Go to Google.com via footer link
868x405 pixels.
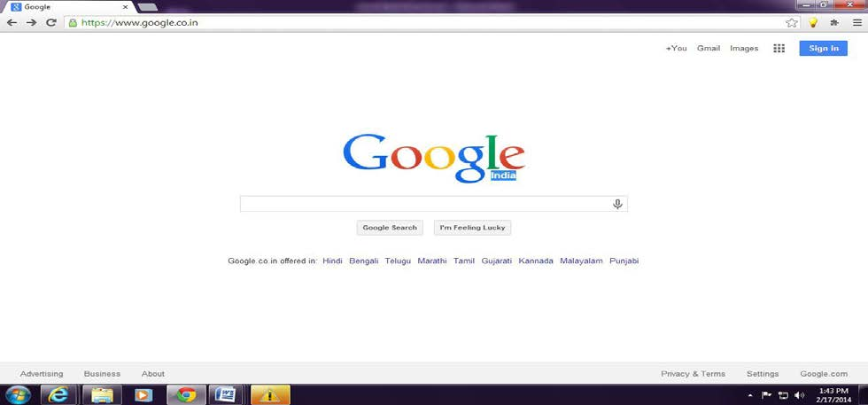[x=824, y=374]
